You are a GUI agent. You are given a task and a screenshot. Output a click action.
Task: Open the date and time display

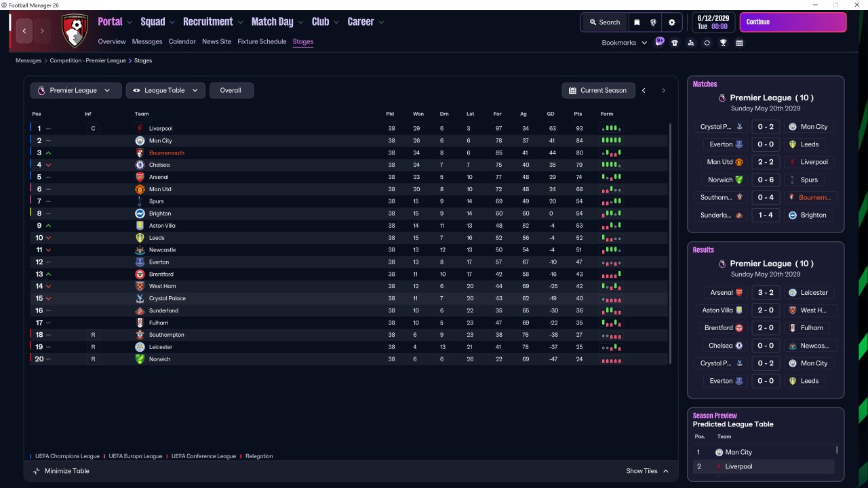713,22
